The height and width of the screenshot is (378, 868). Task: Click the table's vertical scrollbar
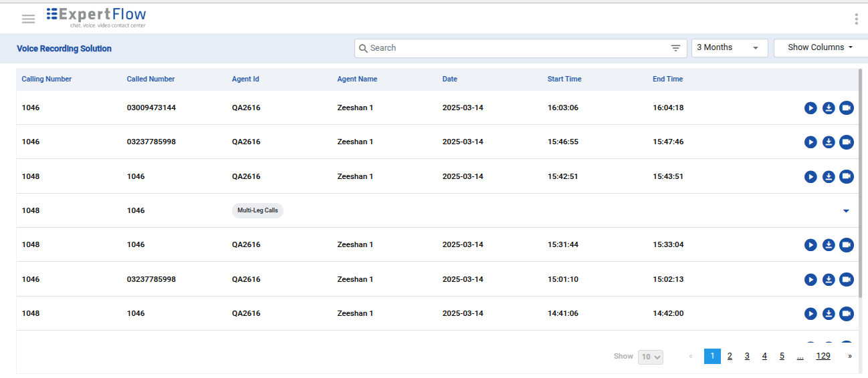[861, 180]
